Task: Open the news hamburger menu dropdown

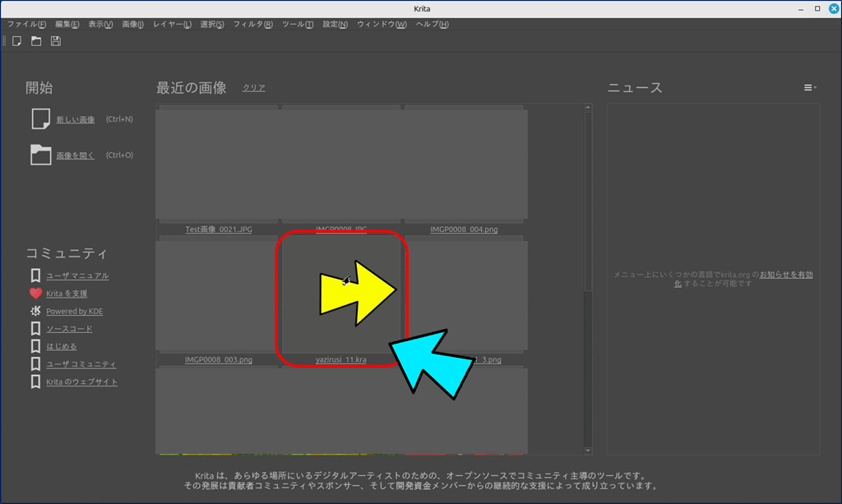Action: [x=809, y=88]
